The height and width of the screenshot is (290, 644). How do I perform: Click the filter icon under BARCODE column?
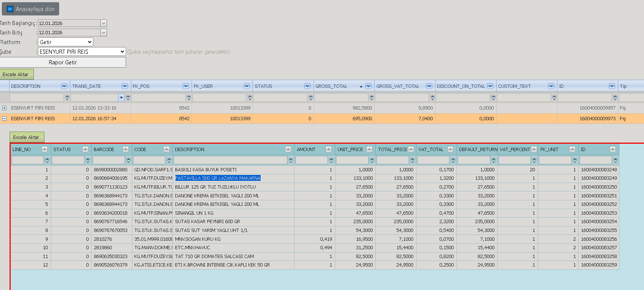(128, 161)
